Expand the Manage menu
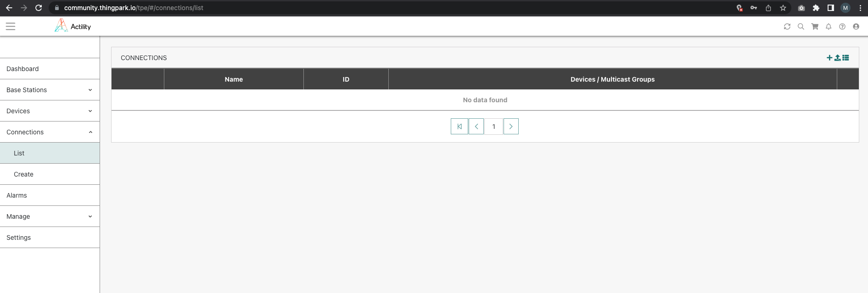Screen dimensions: 868x293 pyautogui.click(x=50, y=216)
